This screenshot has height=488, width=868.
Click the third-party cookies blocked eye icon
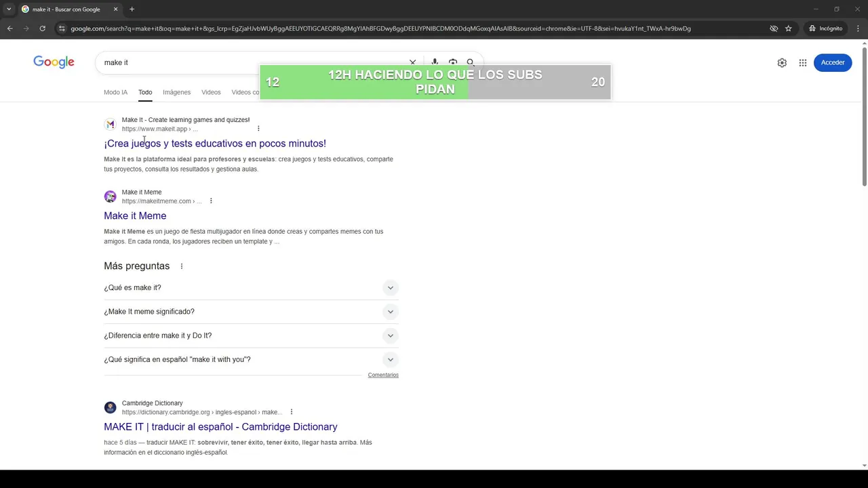pyautogui.click(x=774, y=28)
